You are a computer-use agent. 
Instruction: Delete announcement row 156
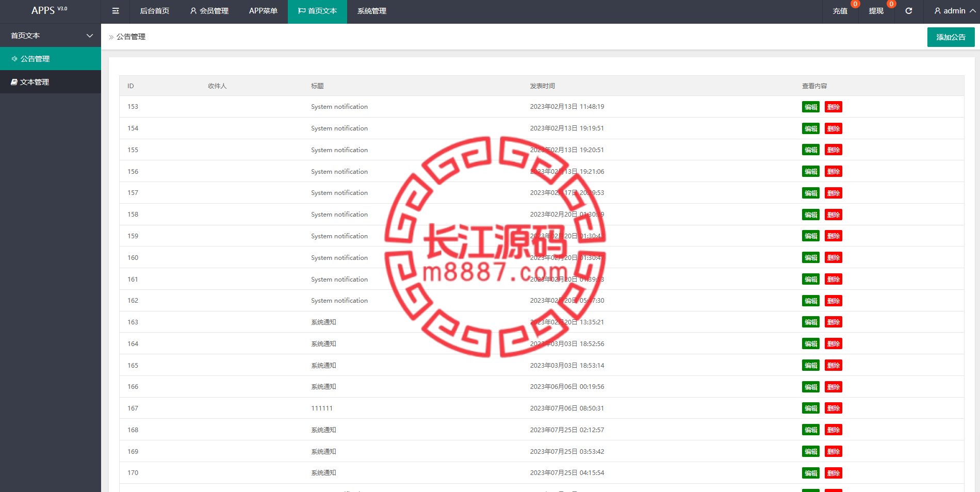coord(834,172)
